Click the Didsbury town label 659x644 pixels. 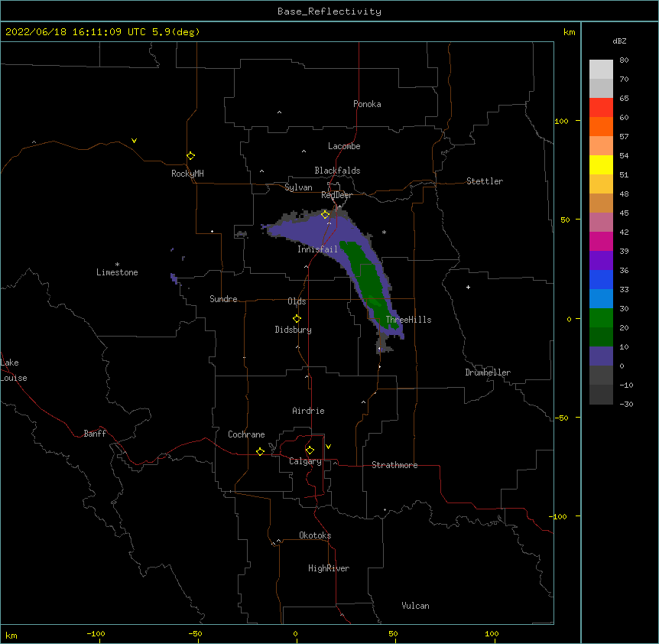pos(293,330)
